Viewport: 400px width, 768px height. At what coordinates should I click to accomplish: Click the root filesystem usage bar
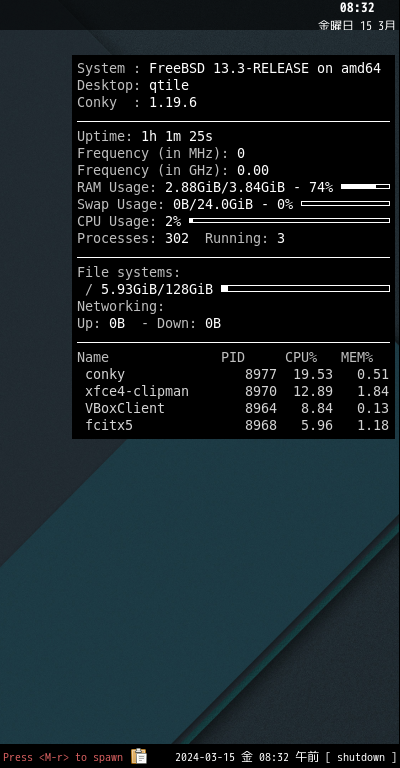(306, 288)
